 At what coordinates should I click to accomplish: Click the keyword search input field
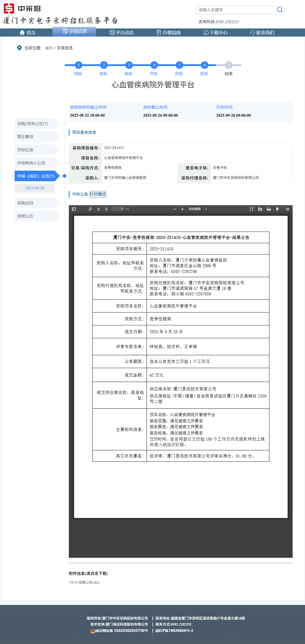tap(236, 10)
